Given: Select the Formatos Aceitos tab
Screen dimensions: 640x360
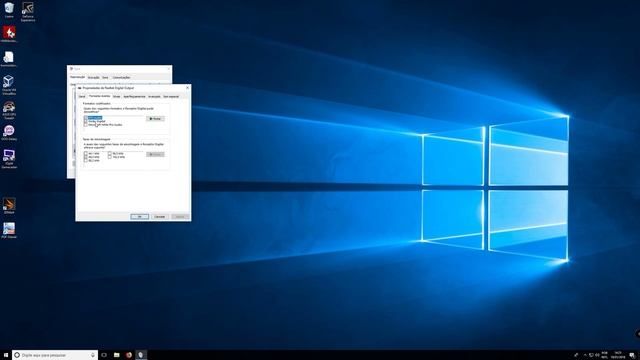Looking at the screenshot, I should click(x=99, y=96).
